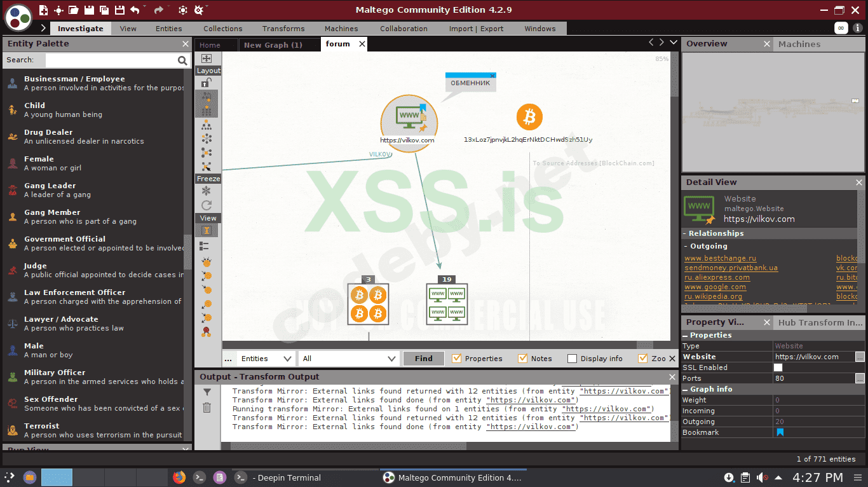This screenshot has width=868, height=487.
Task: Click the filter funnel in Transform Output
Action: click(207, 392)
